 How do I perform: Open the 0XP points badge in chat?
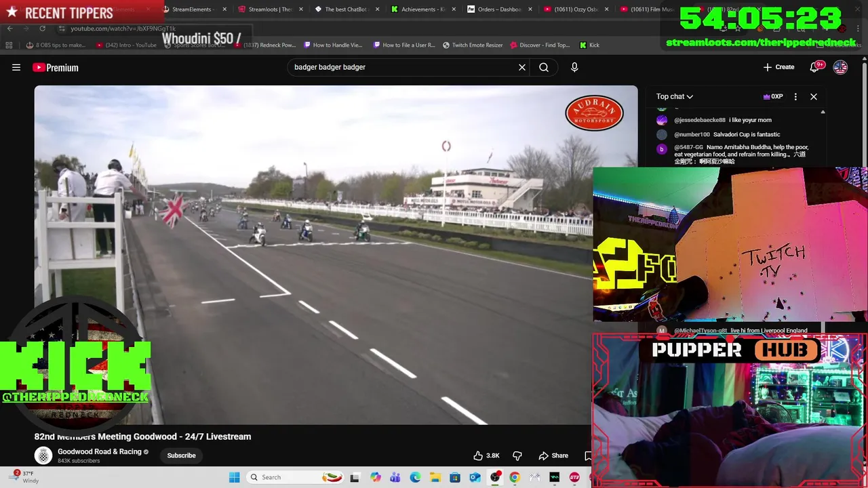(x=773, y=96)
